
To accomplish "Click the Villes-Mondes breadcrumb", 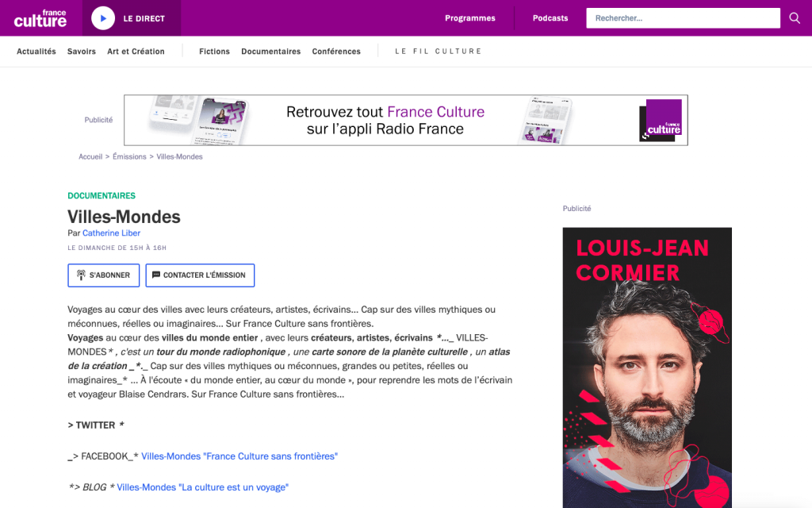I will point(180,156).
